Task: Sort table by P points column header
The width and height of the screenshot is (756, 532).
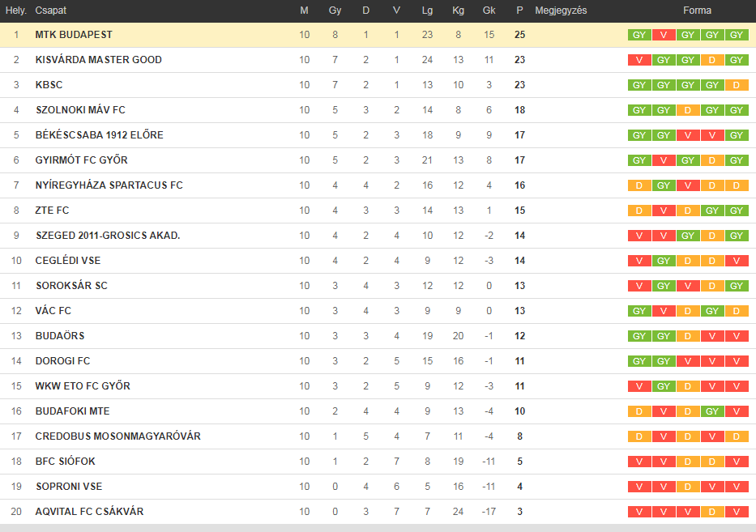Action: click(519, 10)
